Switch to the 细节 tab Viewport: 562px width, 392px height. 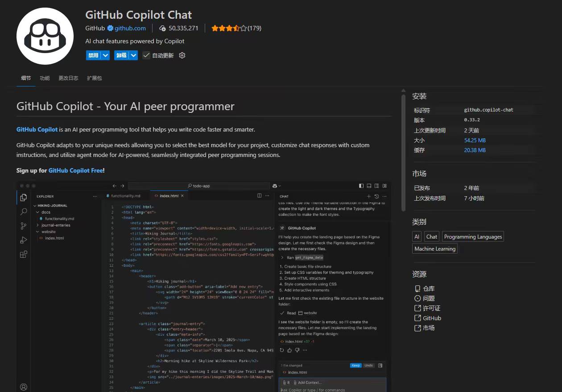pos(26,78)
